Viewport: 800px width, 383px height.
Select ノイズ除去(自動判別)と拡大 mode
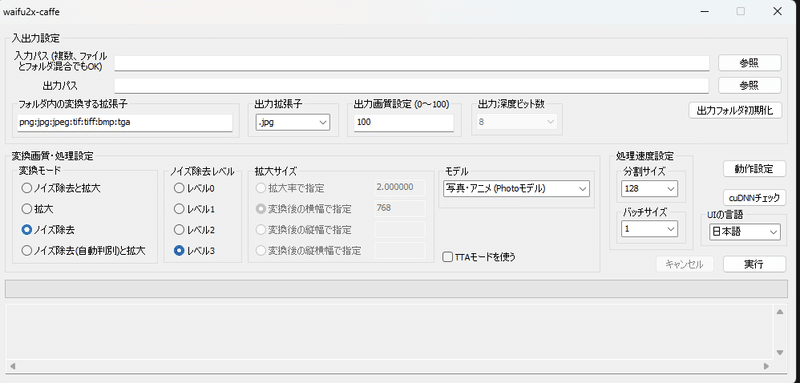pyautogui.click(x=83, y=250)
